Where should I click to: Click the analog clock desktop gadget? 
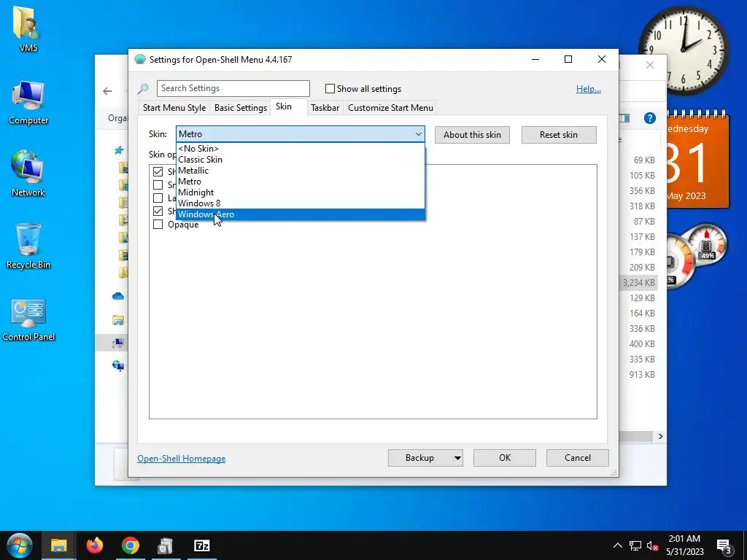(683, 49)
